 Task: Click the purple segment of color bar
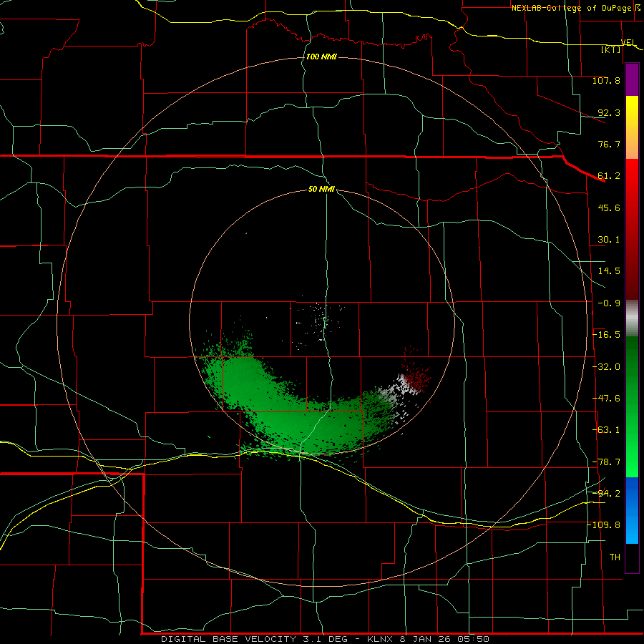(x=632, y=79)
